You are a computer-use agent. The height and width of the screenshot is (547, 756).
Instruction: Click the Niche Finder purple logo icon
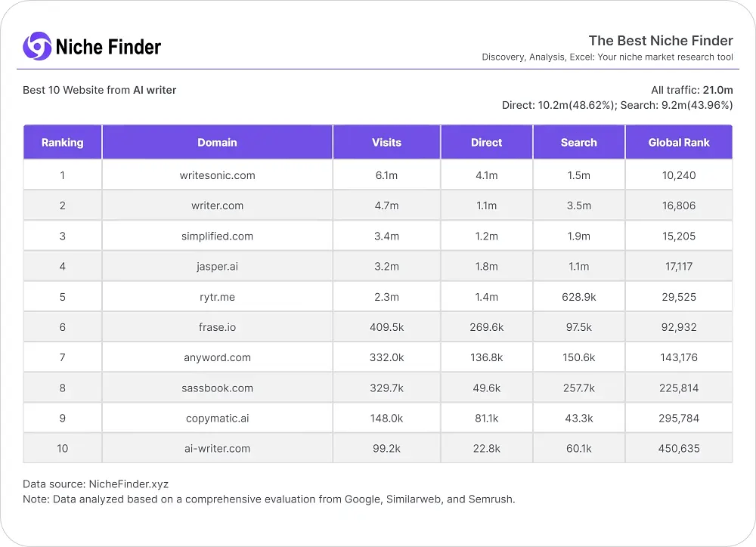click(x=36, y=46)
